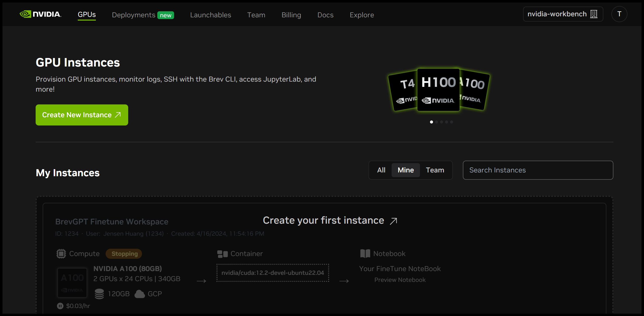Open the Deployments tab
The width and height of the screenshot is (644, 316).
pos(133,15)
